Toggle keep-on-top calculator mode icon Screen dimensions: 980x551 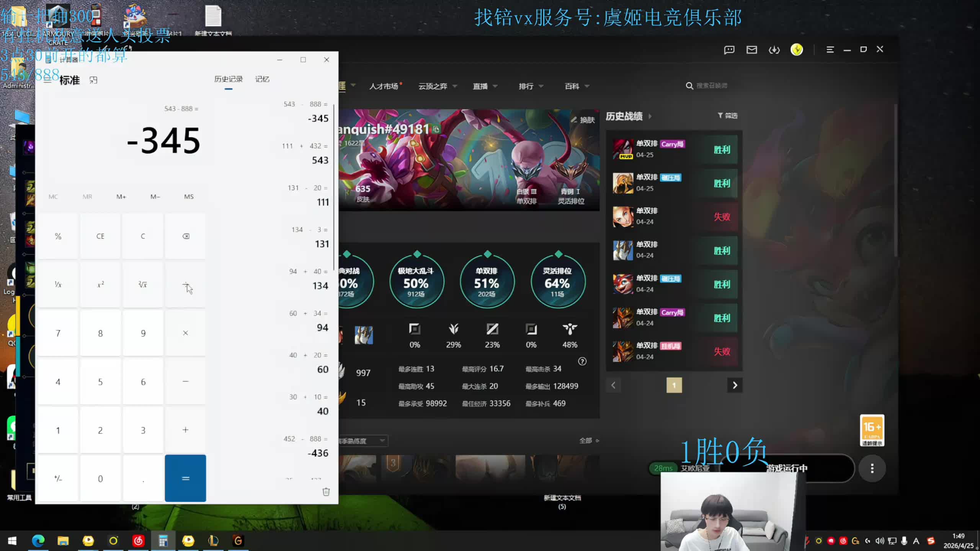tap(93, 80)
